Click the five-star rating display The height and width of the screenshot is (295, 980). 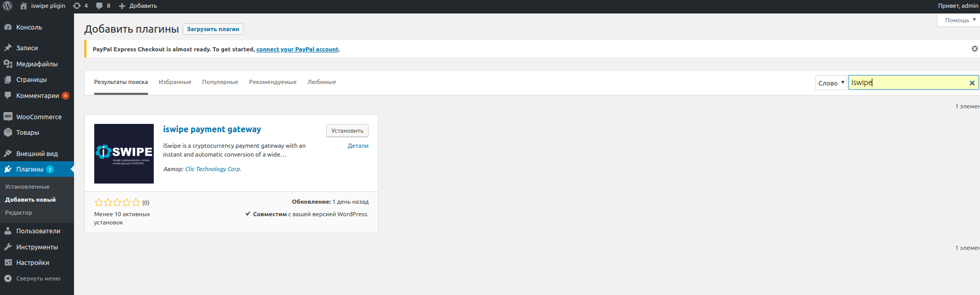click(117, 202)
